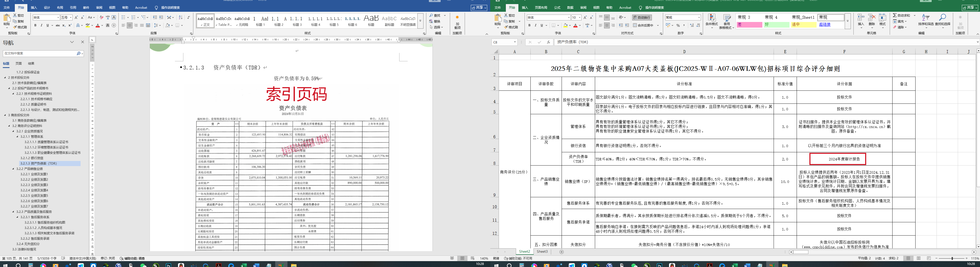
Task: Click Insert Function fx in Excel formula bar
Action: (x=548, y=42)
